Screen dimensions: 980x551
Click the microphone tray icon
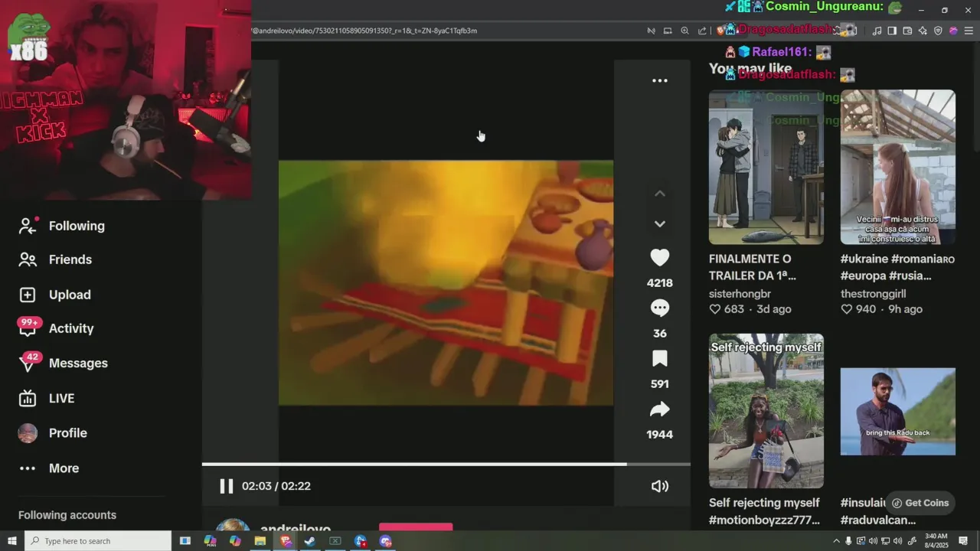[x=849, y=541]
